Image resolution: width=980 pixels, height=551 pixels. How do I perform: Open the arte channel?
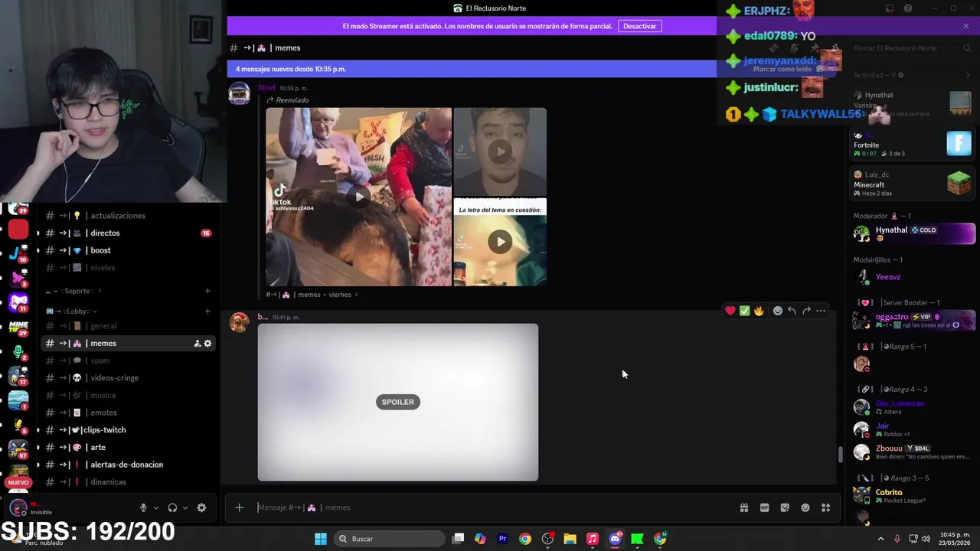point(128,447)
